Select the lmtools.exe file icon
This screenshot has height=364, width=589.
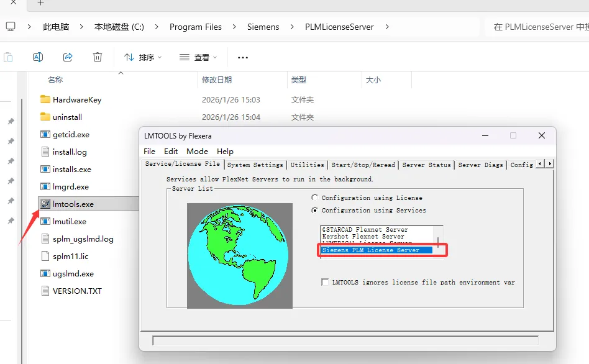(x=45, y=204)
